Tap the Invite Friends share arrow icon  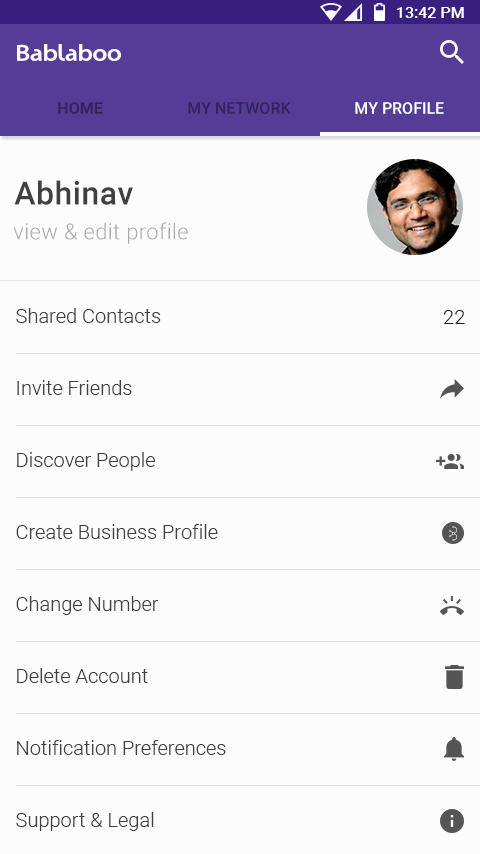452,389
